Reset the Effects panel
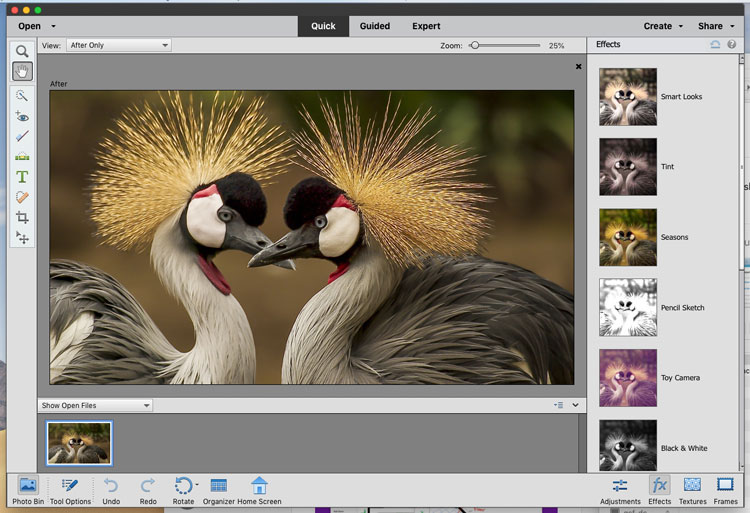Image resolution: width=750 pixels, height=513 pixels. click(x=715, y=44)
